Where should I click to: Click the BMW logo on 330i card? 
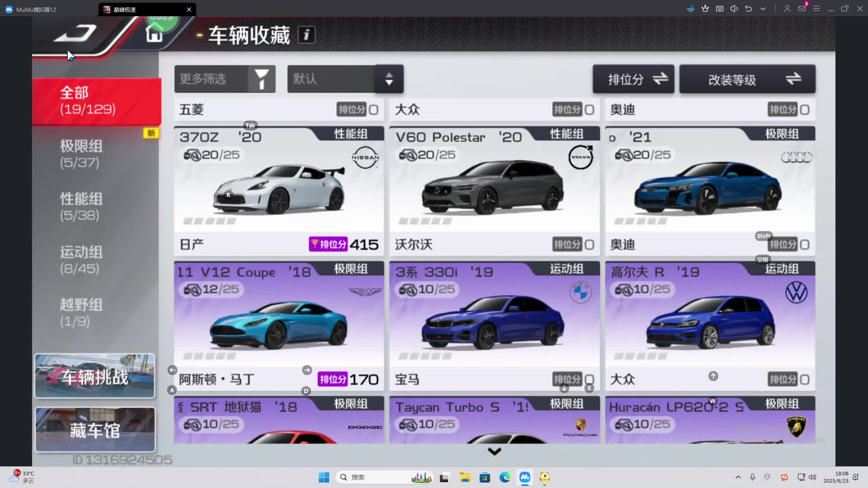[580, 292]
